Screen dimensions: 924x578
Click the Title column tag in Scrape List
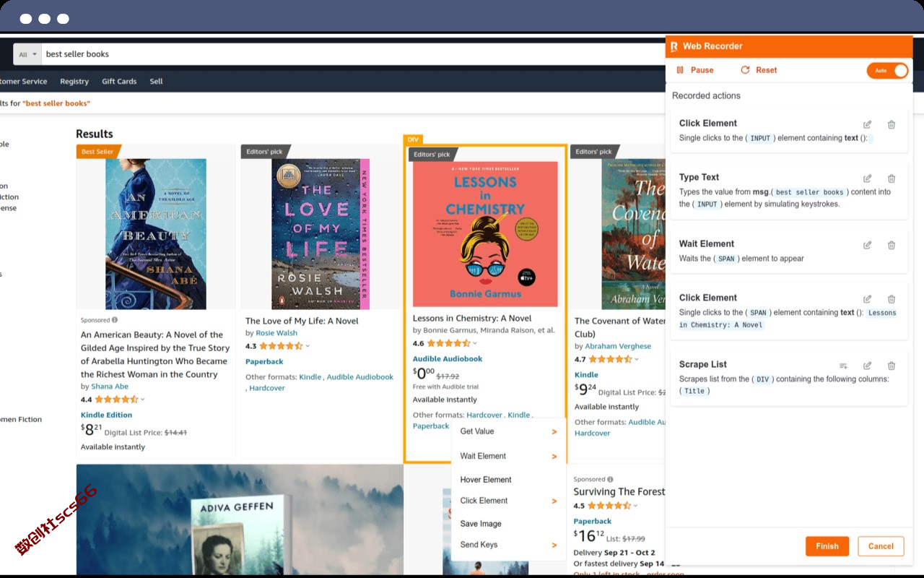tap(694, 391)
